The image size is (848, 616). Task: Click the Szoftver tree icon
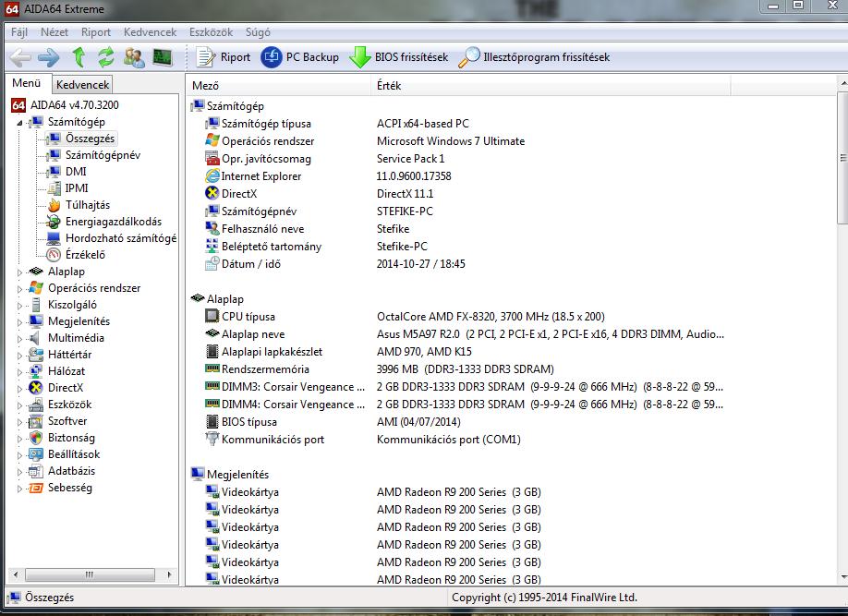pos(36,421)
